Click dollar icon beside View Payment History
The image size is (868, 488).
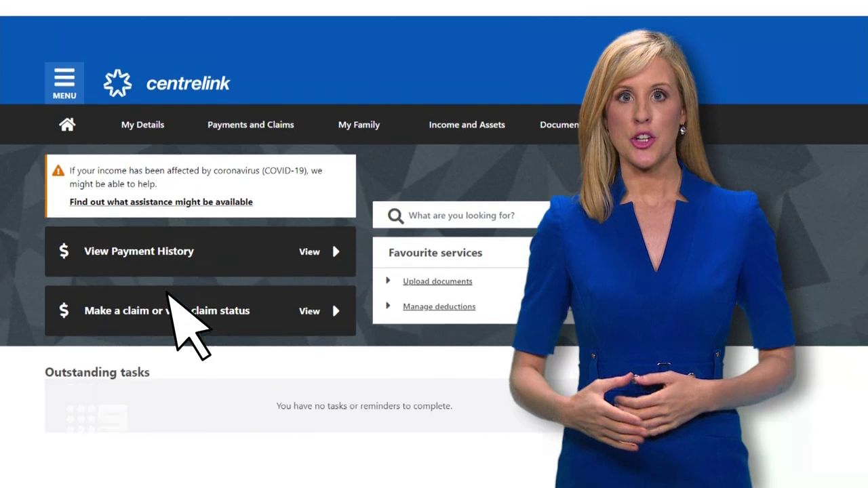coord(64,251)
